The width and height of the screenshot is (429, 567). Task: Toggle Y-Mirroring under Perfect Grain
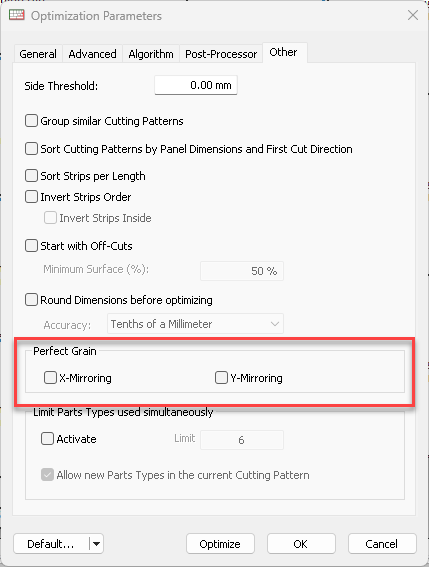pyautogui.click(x=221, y=378)
